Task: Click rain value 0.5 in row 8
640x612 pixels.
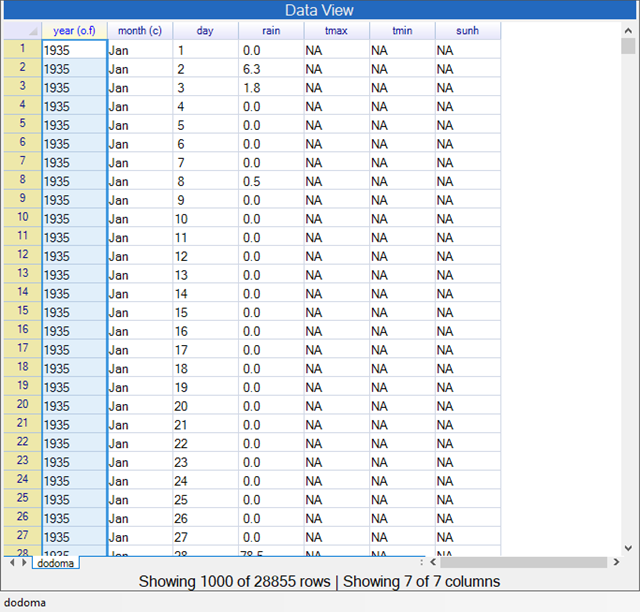Action: point(271,180)
